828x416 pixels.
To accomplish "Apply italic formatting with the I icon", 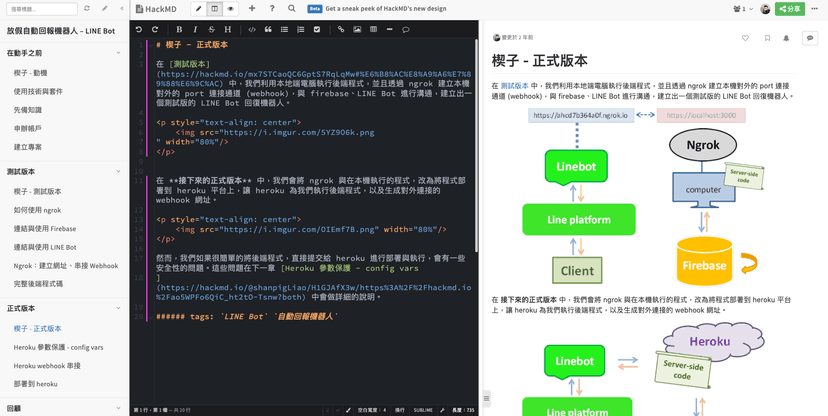I will (195, 30).
